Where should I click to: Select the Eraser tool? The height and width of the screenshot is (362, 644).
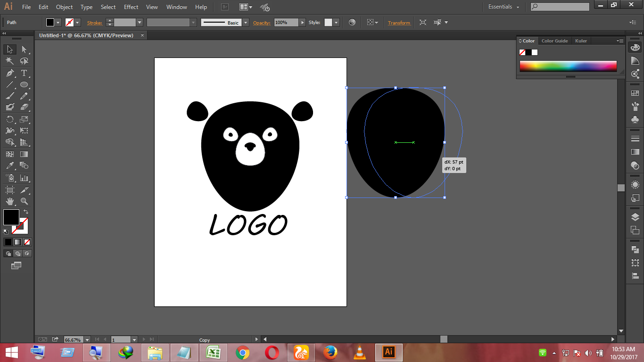24,107
